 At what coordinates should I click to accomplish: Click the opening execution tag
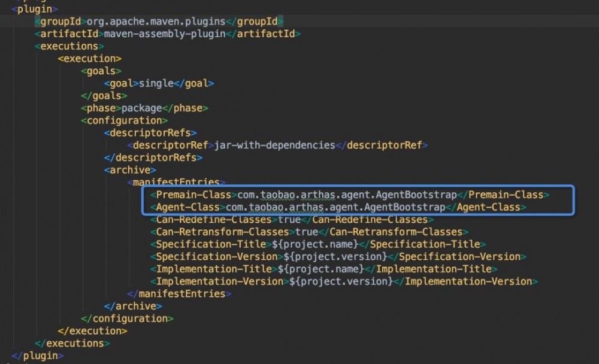[x=90, y=59]
